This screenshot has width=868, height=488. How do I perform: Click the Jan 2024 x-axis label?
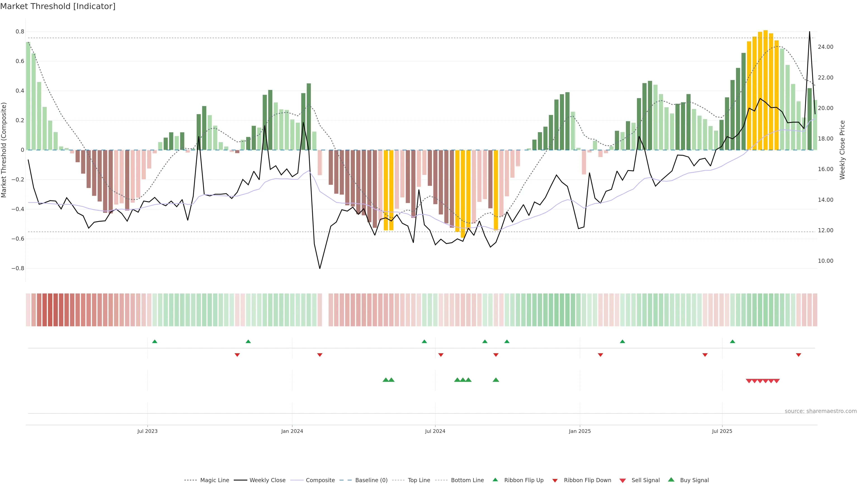[292, 431]
